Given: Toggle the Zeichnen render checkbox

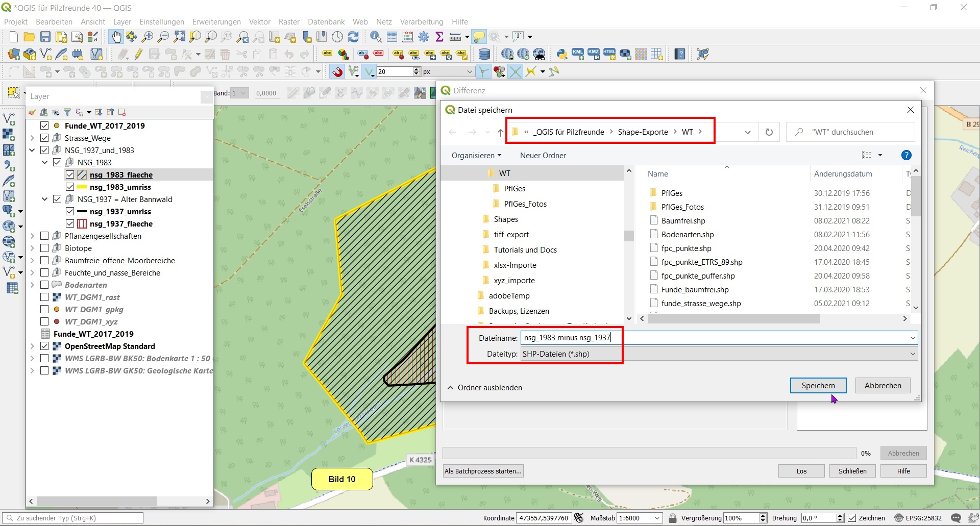Looking at the screenshot, I should click(x=852, y=518).
